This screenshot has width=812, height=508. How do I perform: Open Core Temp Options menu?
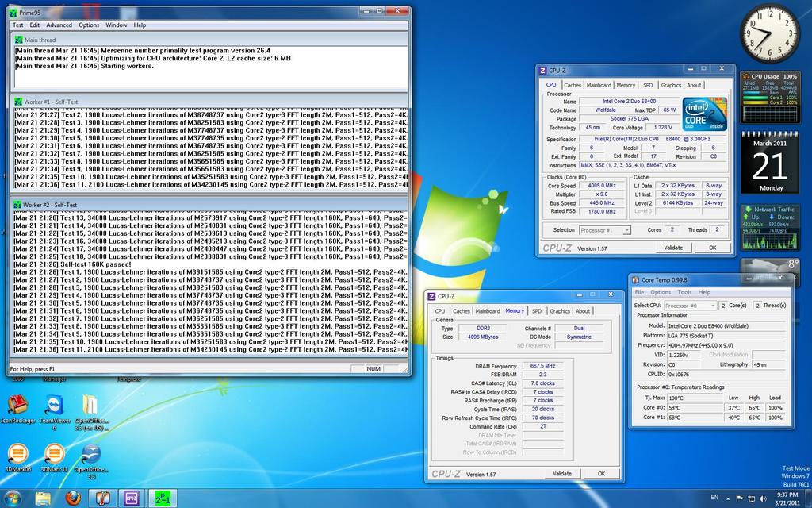[661, 292]
